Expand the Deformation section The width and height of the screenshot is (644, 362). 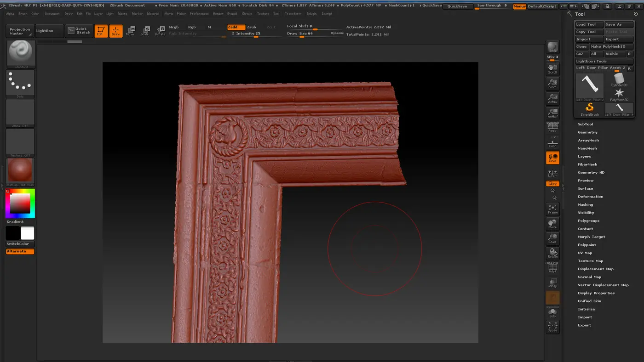tap(590, 197)
